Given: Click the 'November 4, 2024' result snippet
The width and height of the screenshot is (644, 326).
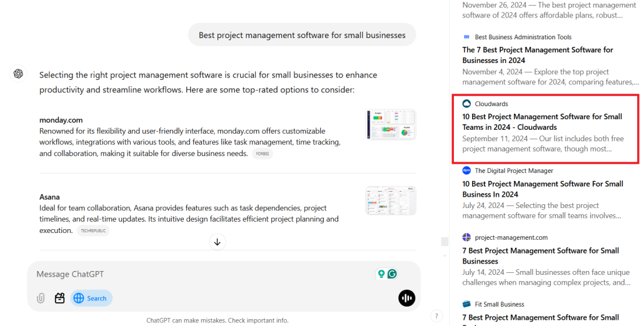Looking at the screenshot, I should 550,77.
